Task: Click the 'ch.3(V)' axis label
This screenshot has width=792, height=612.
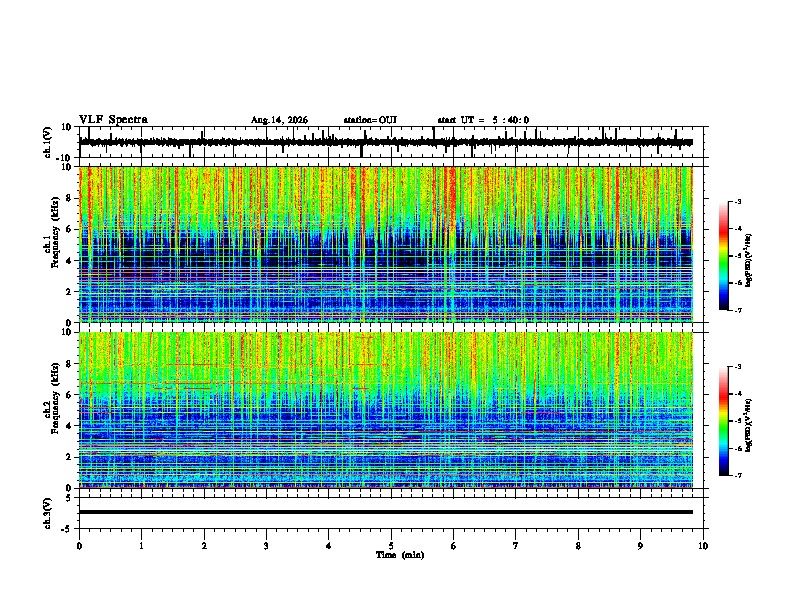Action: 48,513
